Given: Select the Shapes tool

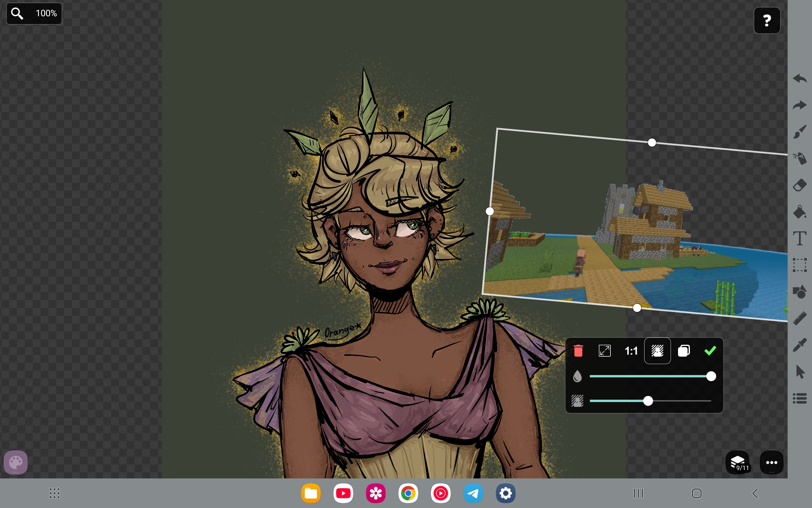Looking at the screenshot, I should pos(800,292).
